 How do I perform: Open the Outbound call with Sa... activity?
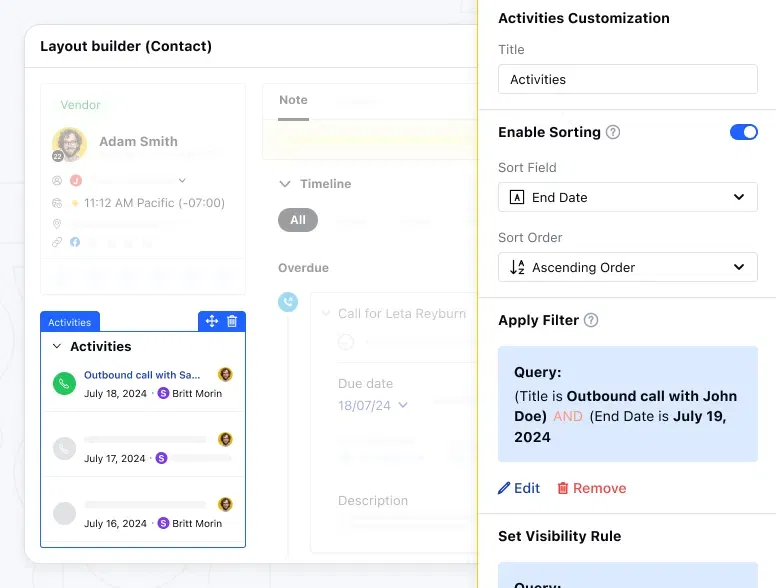142,375
